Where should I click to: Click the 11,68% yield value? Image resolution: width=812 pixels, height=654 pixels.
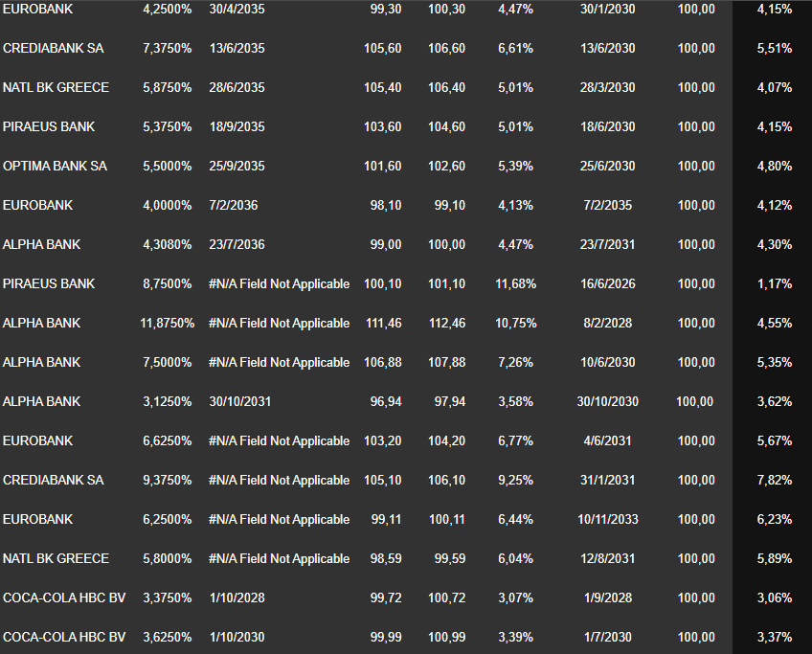[515, 284]
